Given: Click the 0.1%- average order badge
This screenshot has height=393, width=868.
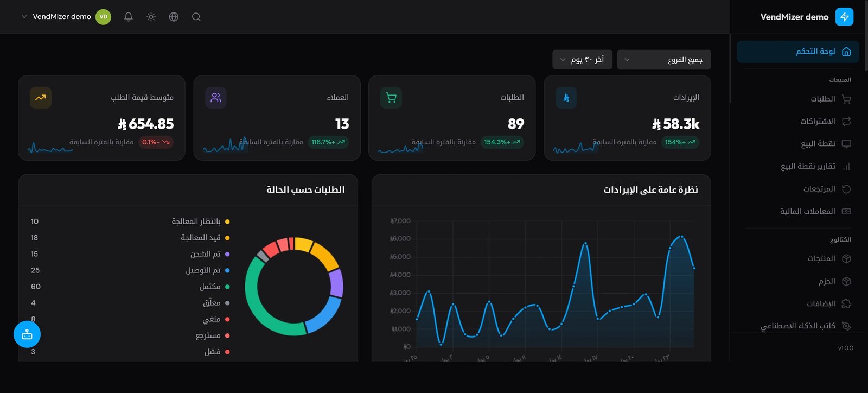Looking at the screenshot, I should [156, 142].
